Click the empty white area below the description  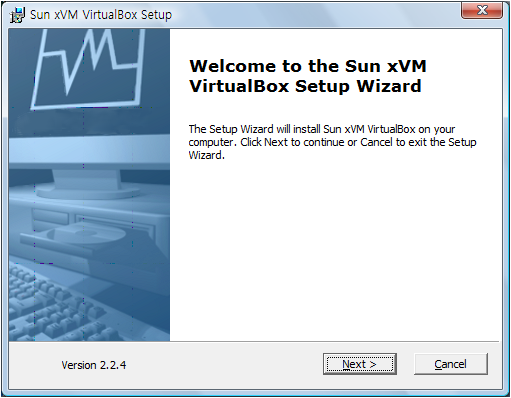click(335, 250)
